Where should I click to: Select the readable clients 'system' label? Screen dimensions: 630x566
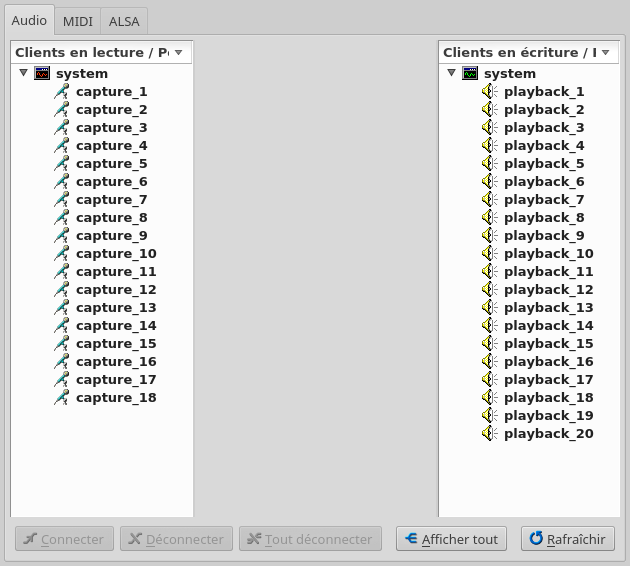pos(82,74)
